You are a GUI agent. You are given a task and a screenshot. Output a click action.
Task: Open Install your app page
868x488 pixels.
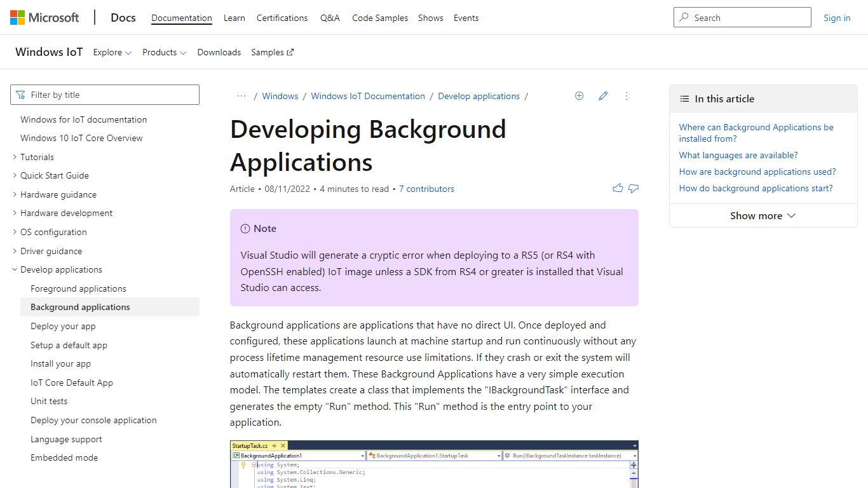[60, 363]
